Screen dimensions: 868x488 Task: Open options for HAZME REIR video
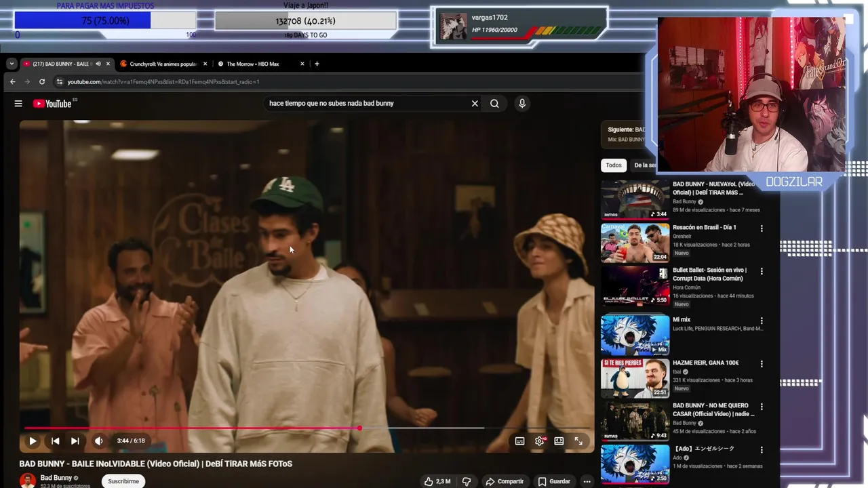[762, 364]
